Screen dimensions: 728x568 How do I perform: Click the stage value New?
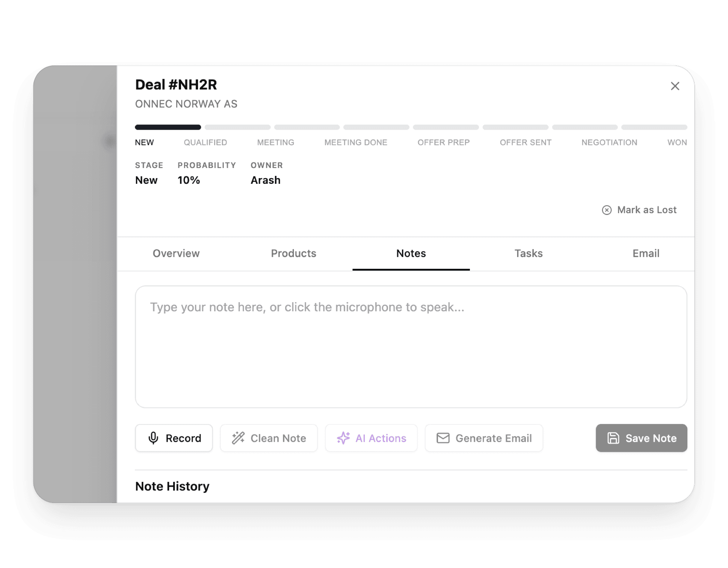click(x=147, y=180)
